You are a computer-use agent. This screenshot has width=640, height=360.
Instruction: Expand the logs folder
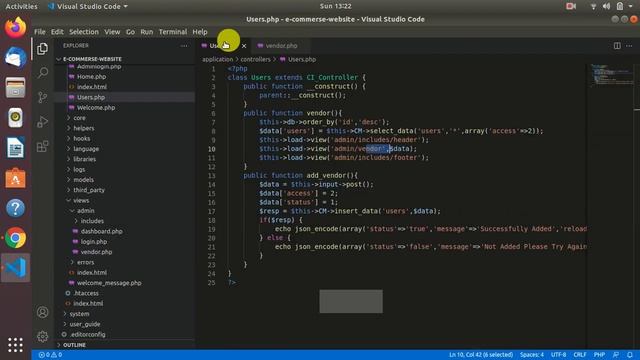(x=79, y=169)
